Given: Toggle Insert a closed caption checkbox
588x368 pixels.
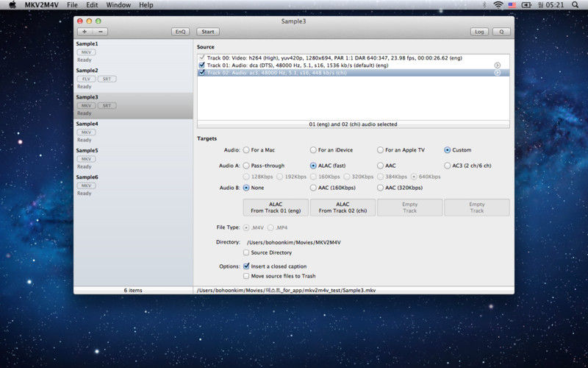Looking at the screenshot, I should (246, 266).
